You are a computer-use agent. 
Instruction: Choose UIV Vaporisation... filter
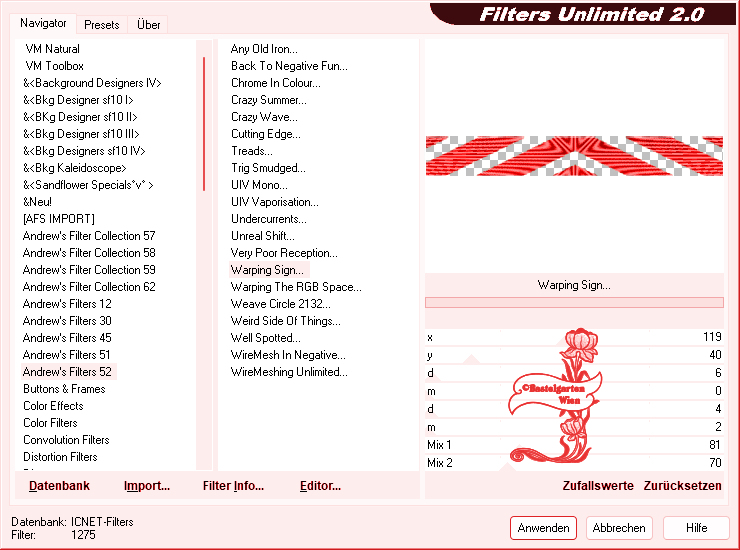(x=275, y=202)
